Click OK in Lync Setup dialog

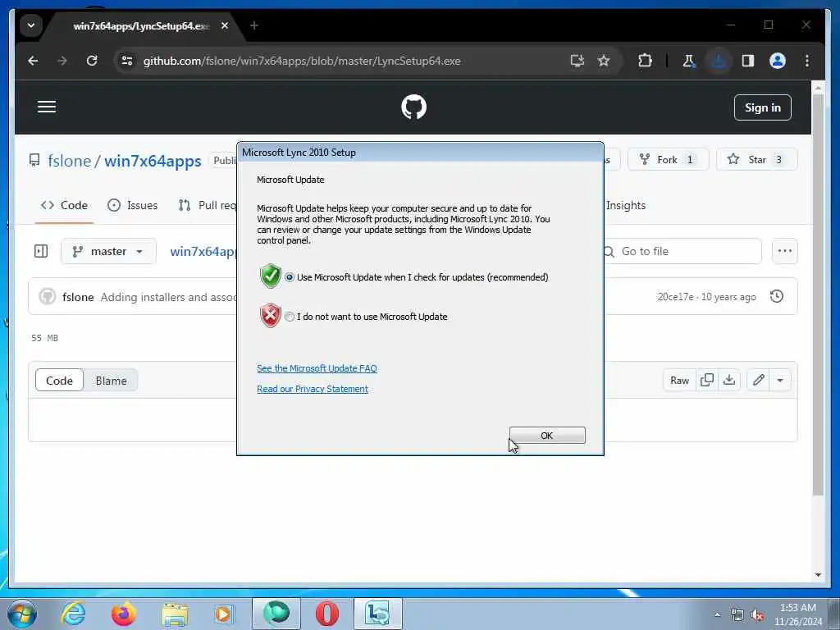click(547, 435)
